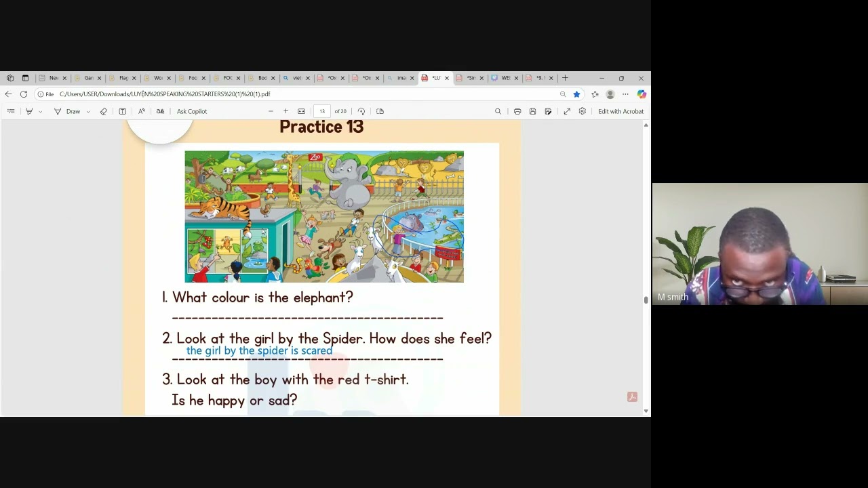
Task: Close the 'Flag' tab
Action: [134, 78]
